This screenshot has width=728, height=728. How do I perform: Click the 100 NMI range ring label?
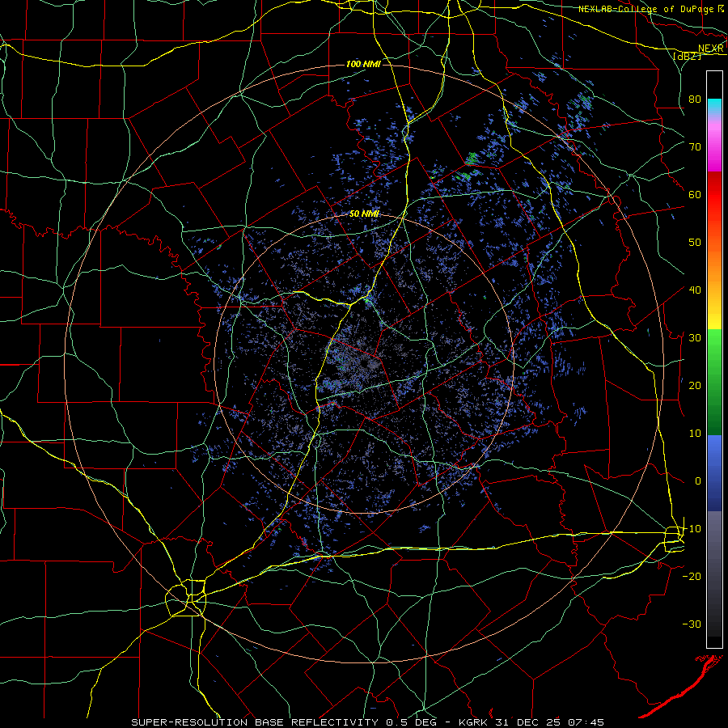tap(363, 64)
